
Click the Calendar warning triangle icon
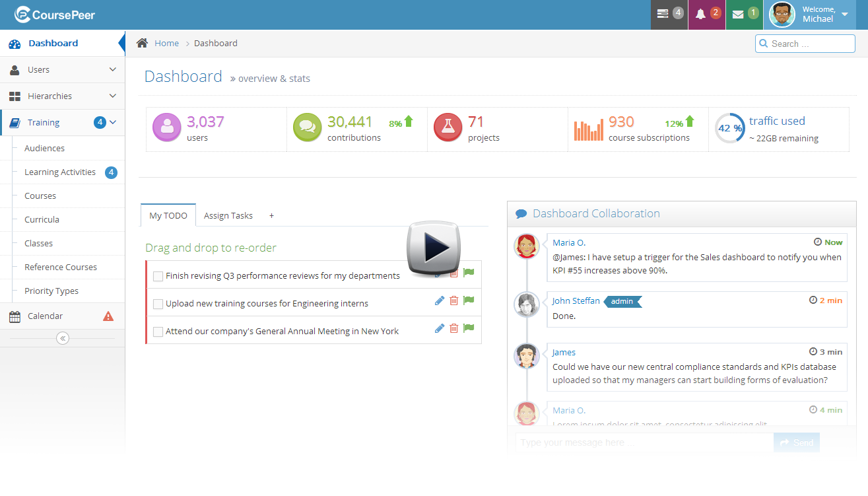tap(108, 316)
